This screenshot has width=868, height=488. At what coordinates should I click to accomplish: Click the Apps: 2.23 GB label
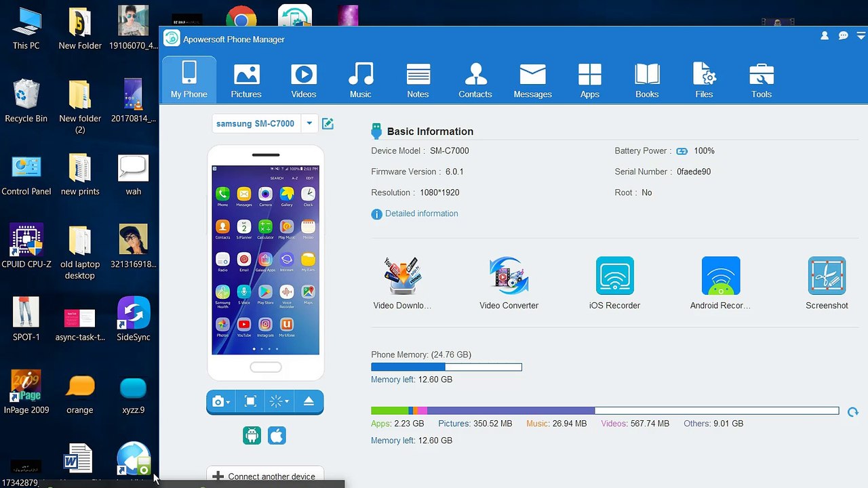pyautogui.click(x=397, y=424)
